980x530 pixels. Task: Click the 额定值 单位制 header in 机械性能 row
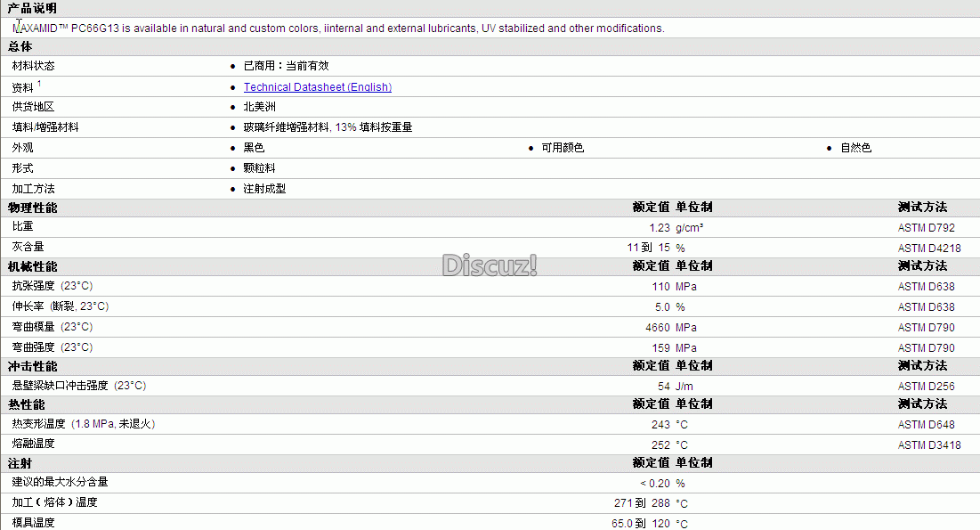coord(673,266)
